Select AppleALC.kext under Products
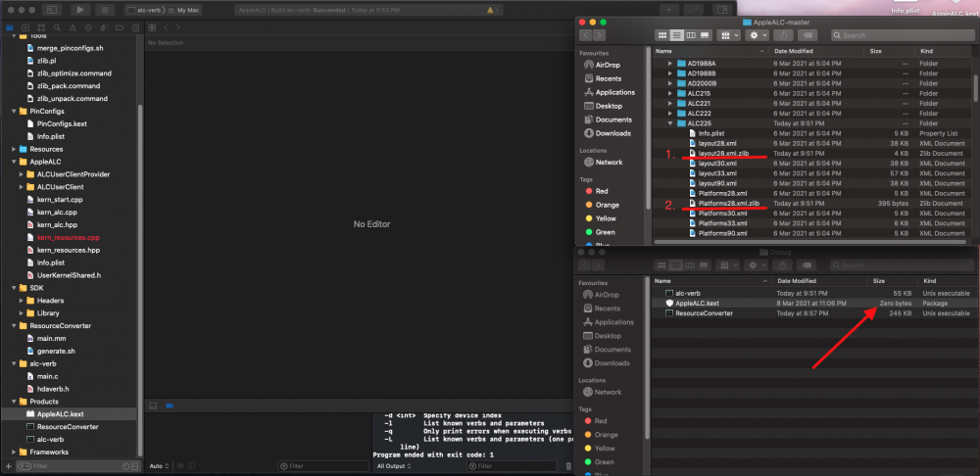This screenshot has width=980, height=476. pyautogui.click(x=60, y=414)
